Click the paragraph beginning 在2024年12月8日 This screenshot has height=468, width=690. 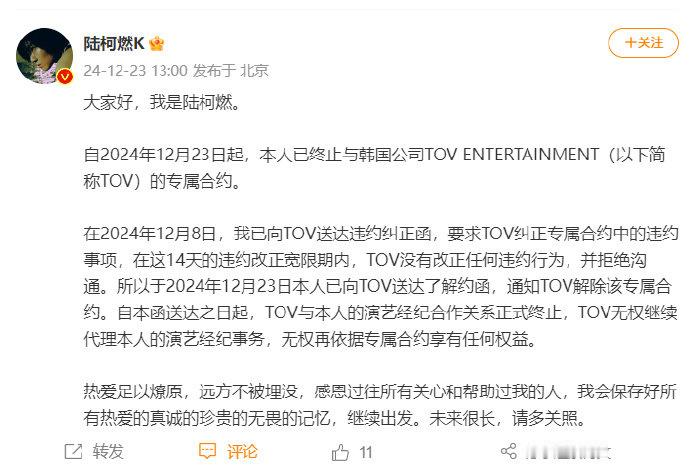tap(381, 286)
